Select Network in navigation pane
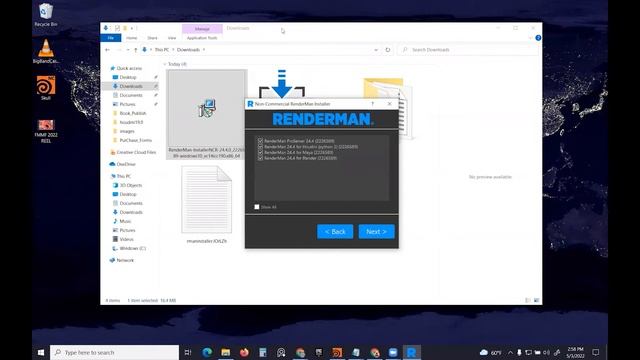 125,260
